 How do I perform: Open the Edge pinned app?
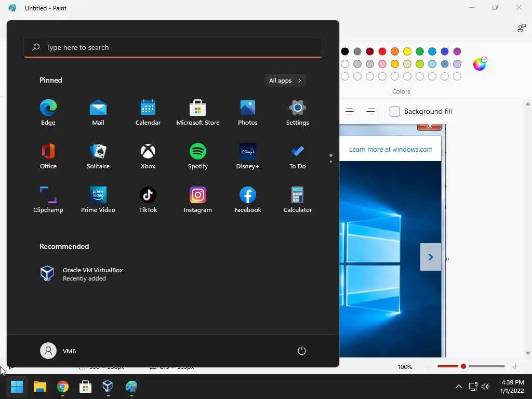[48, 113]
